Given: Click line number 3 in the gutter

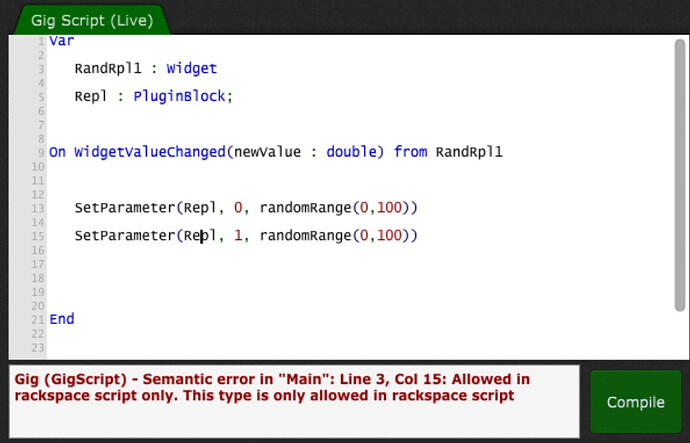Looking at the screenshot, I should pos(41,69).
